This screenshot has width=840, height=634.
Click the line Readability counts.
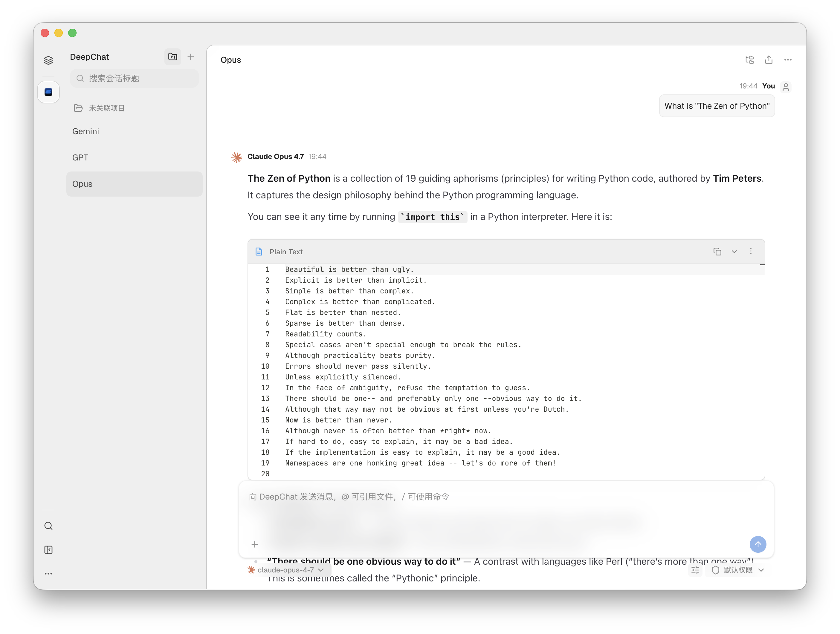[326, 334]
